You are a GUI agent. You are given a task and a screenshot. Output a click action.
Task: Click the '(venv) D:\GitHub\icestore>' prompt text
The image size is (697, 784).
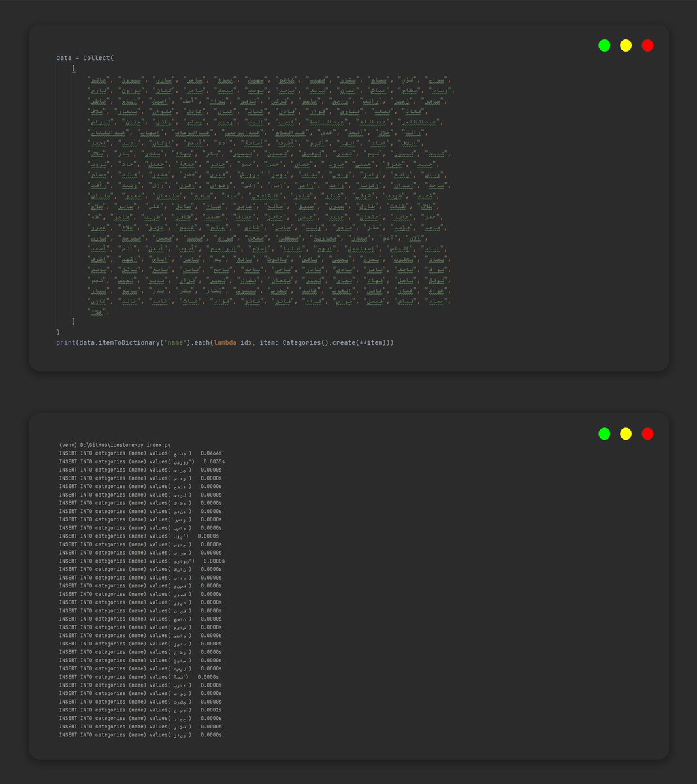[x=98, y=444]
